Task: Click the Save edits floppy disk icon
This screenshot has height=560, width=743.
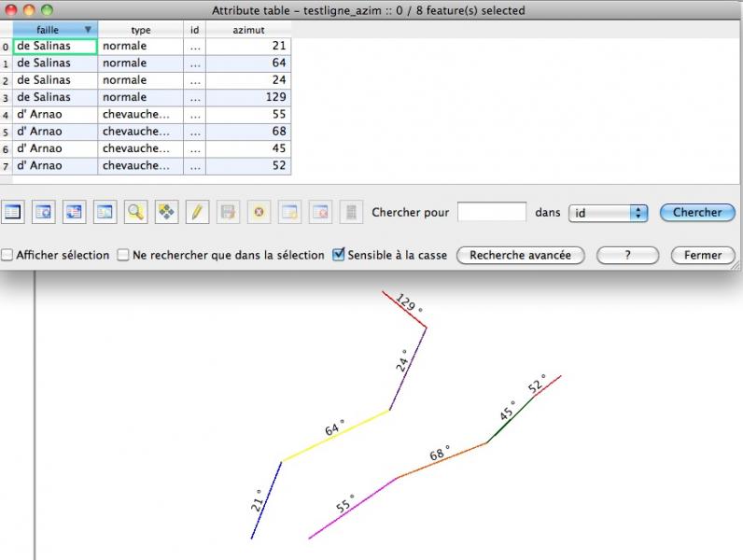Action: (x=228, y=213)
